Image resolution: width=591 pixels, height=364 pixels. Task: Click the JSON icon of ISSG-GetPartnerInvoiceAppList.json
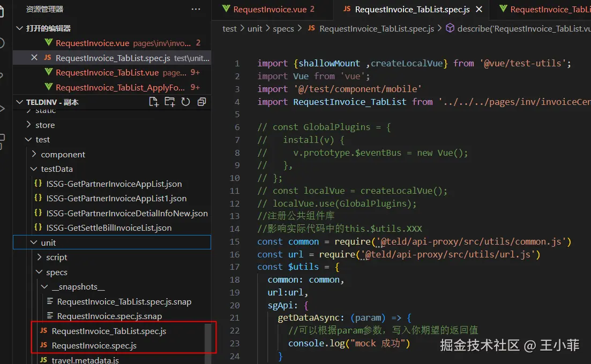[38, 183]
